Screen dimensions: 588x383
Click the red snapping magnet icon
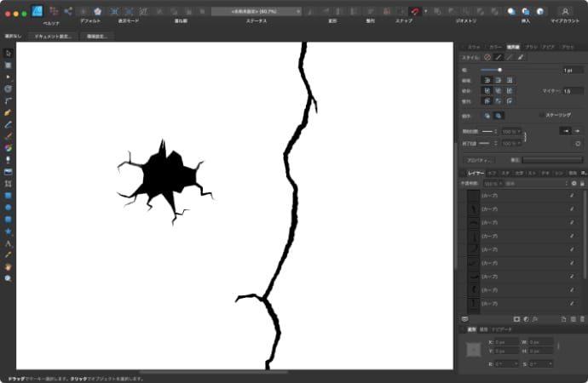tap(415, 11)
